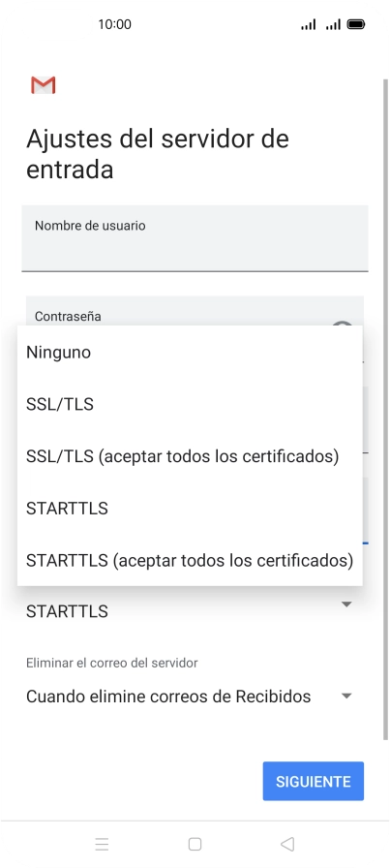Tap the Android home square icon
The width and height of the screenshot is (390, 868).
pyautogui.click(x=195, y=844)
